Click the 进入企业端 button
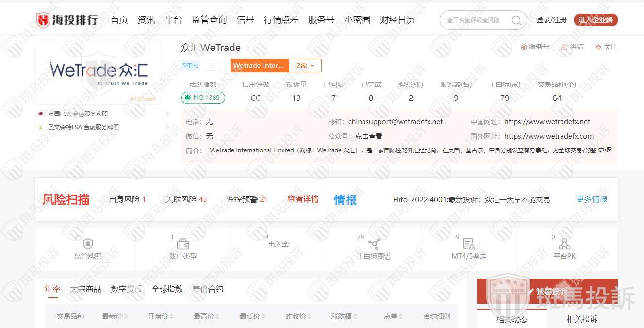Viewport: 644px width, 328px height. 595,20
